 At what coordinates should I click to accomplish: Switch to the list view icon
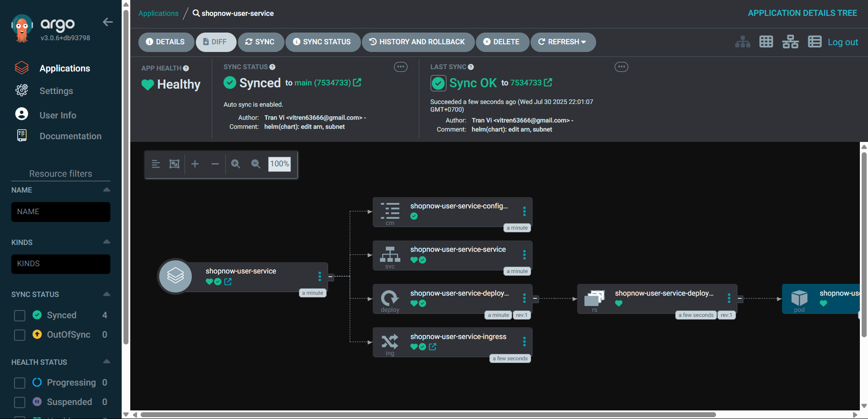pos(814,42)
